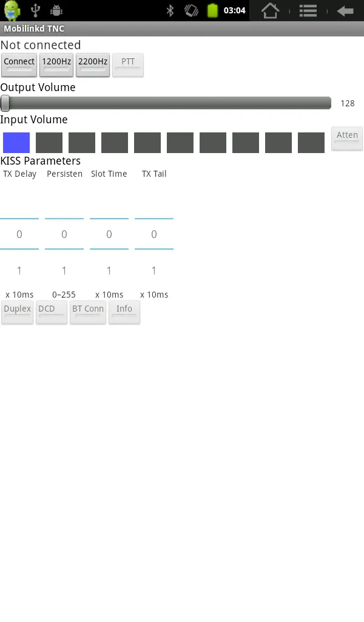Tap the Android home icon
Image resolution: width=364 pixels, height=622 pixels.
click(270, 11)
